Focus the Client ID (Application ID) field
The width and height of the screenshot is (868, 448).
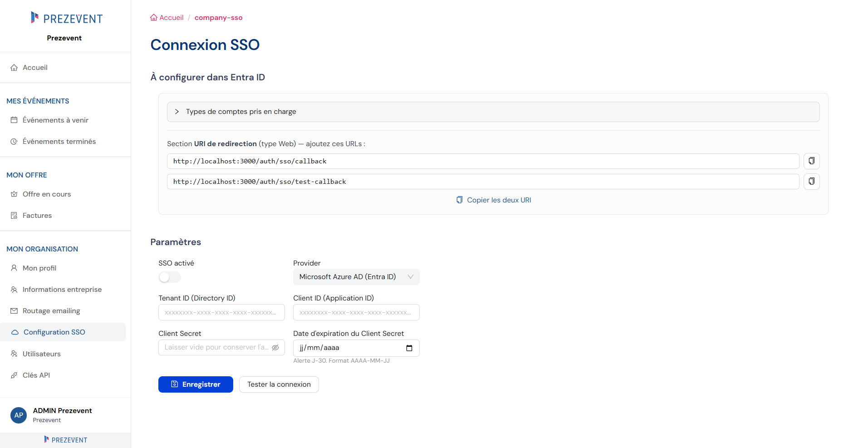[356, 312]
